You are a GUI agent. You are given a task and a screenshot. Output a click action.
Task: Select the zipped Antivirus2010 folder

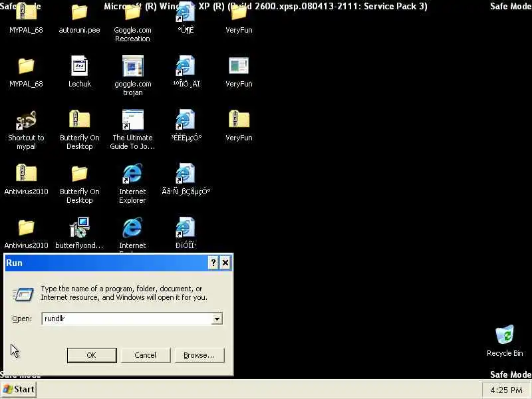point(26,173)
